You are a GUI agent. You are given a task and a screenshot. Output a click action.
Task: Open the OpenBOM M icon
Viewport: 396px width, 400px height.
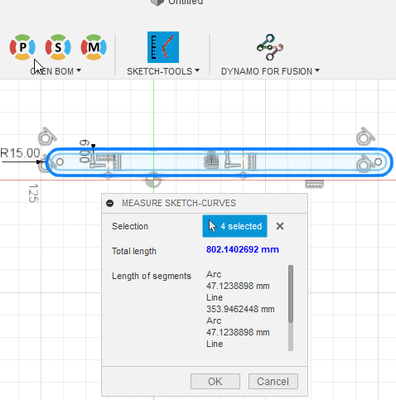pyautogui.click(x=94, y=47)
